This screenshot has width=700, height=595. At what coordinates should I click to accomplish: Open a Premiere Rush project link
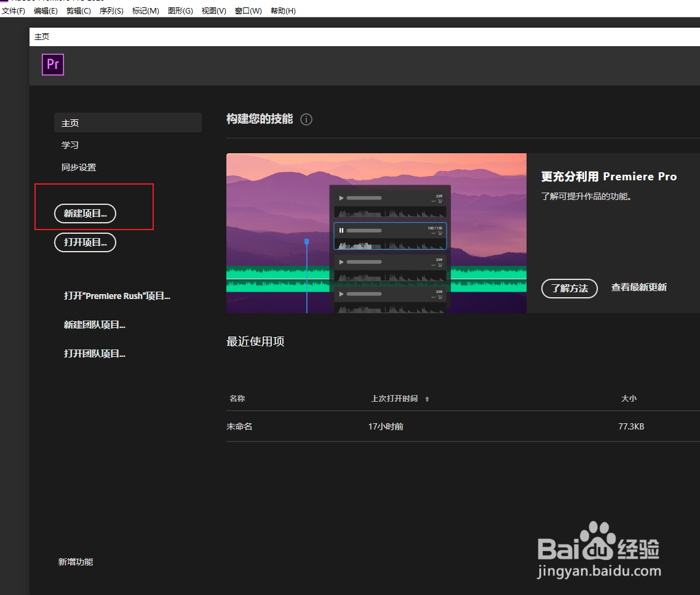coord(117,296)
